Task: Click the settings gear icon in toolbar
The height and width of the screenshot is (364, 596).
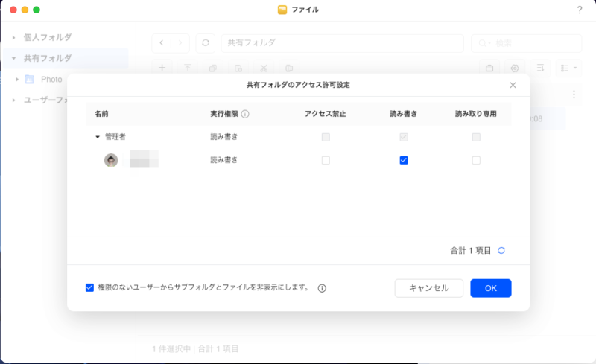Action: pos(515,68)
